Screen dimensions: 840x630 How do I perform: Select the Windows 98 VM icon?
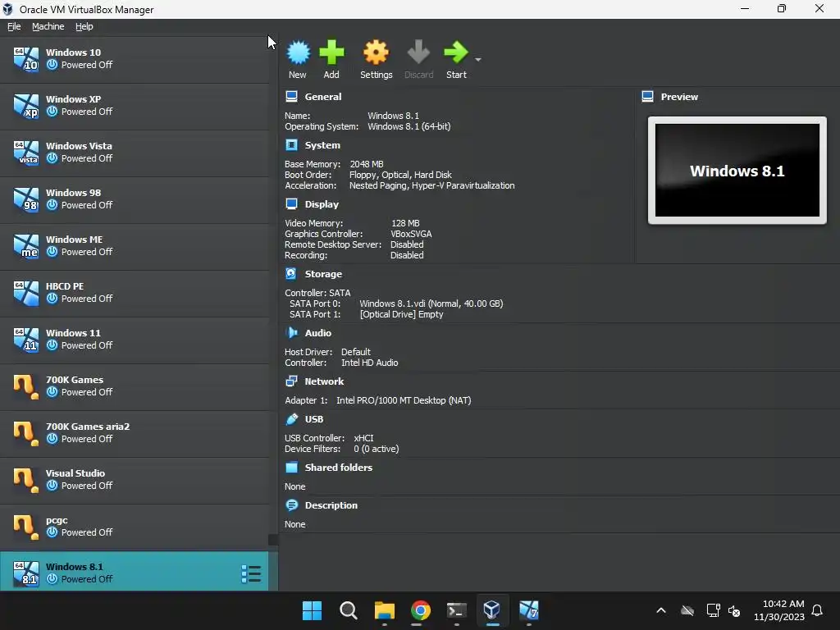click(25, 199)
